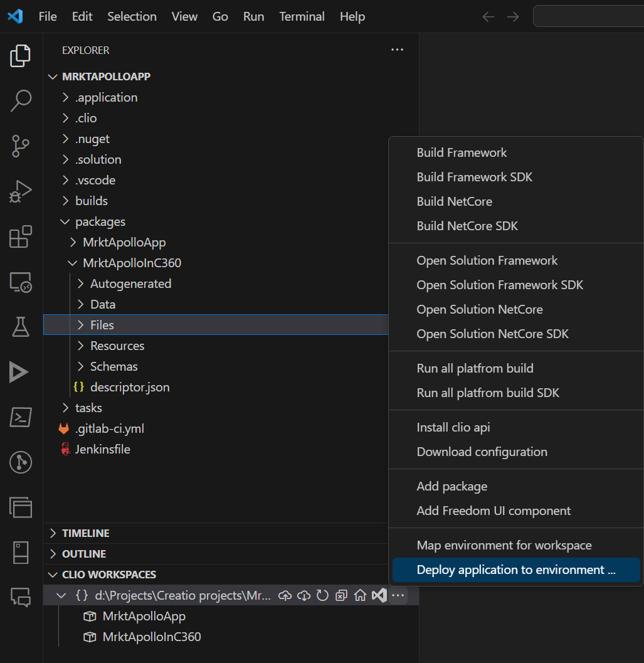
Task: Expand the Data folder
Action: [81, 304]
